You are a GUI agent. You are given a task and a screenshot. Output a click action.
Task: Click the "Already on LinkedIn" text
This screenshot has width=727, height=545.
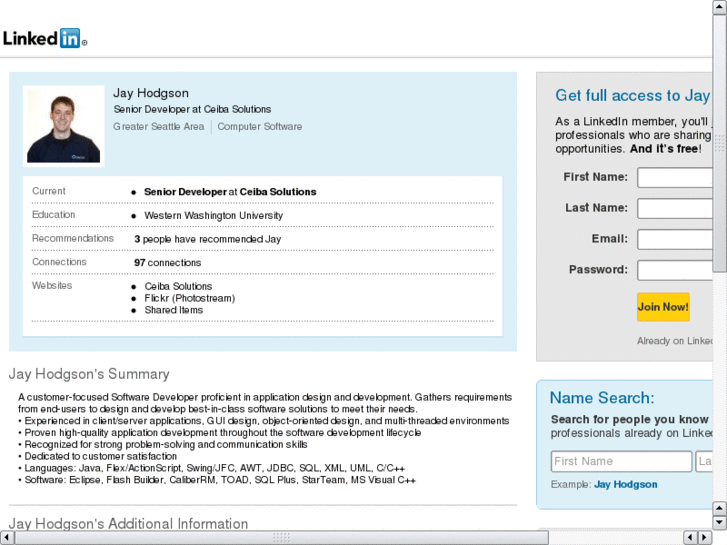point(675,341)
